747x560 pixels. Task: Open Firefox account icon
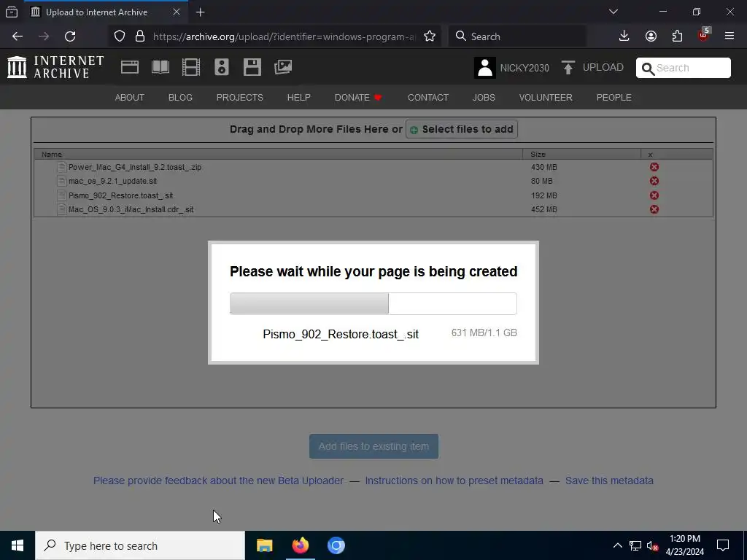[x=651, y=36]
